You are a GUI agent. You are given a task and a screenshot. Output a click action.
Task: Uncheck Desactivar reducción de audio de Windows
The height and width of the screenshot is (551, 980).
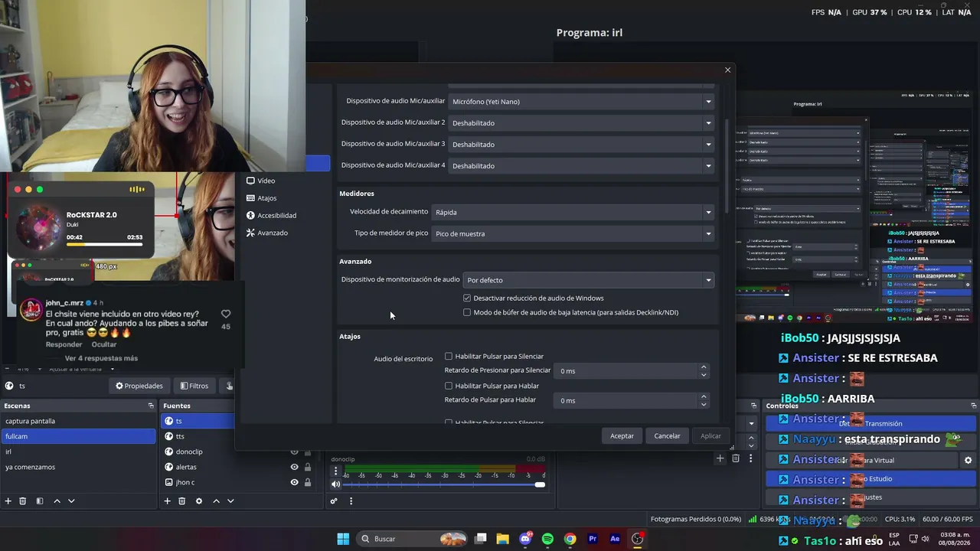point(467,298)
